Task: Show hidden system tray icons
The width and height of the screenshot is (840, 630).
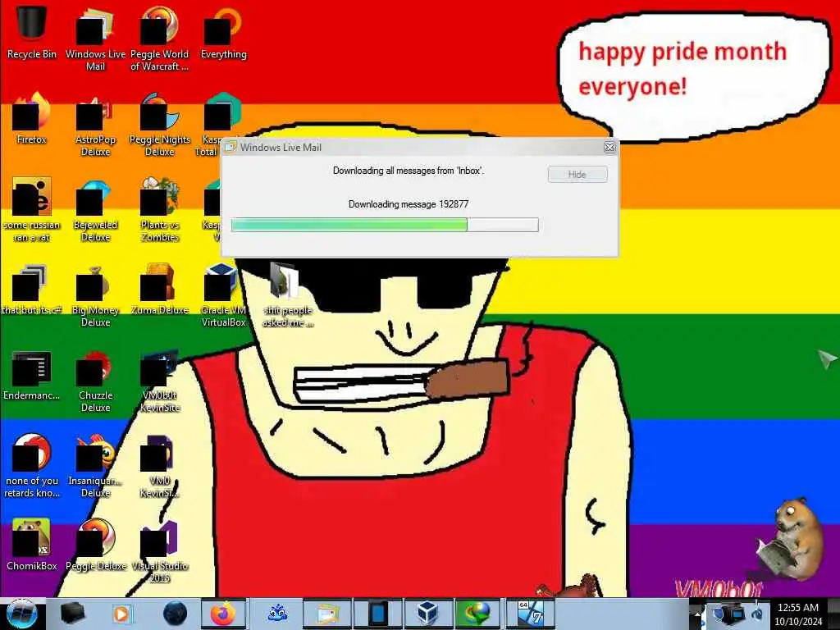Action: pos(698,614)
